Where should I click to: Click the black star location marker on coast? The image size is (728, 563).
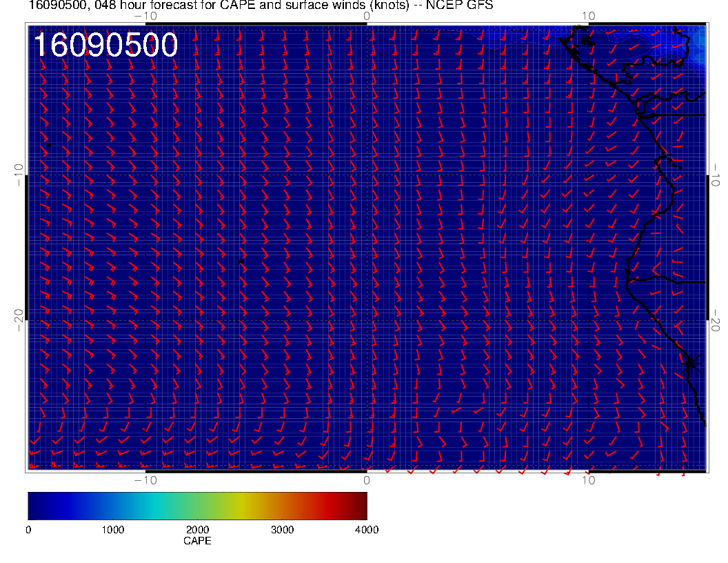click(690, 363)
